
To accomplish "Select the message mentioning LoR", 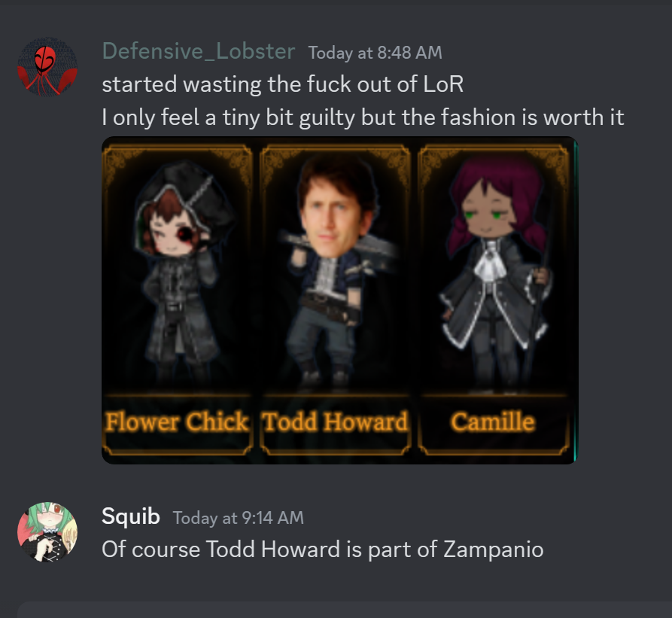I will click(282, 84).
